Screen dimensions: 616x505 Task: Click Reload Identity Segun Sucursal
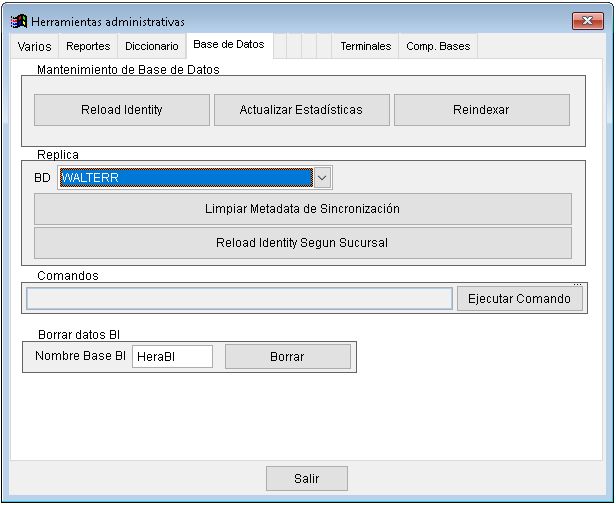[302, 243]
